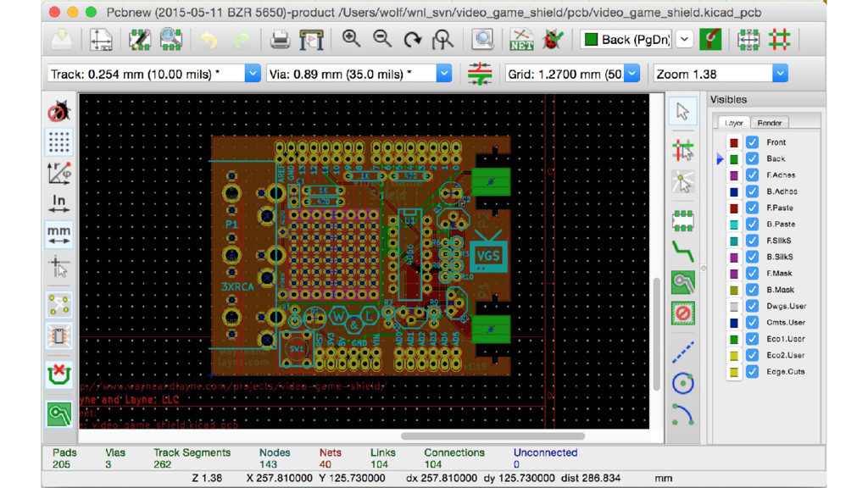The image size is (868, 488).
Task: Toggle auto track width icon
Action: (480, 74)
